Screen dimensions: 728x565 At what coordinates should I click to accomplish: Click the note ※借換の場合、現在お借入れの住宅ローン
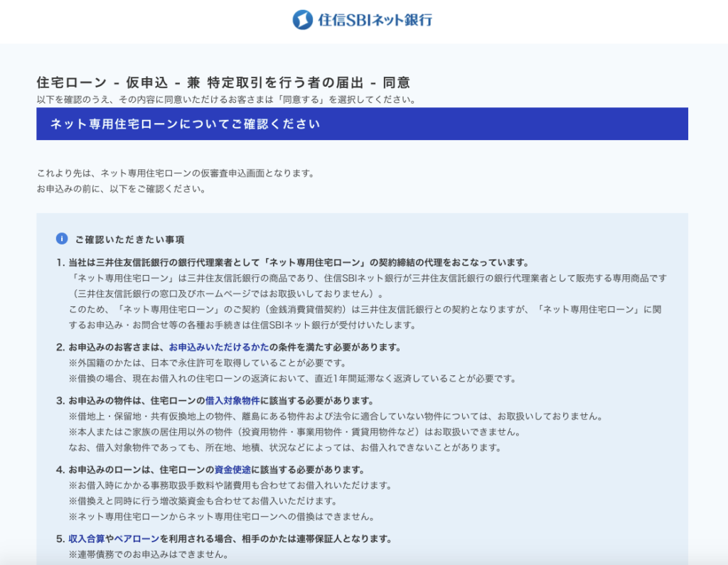292,379
